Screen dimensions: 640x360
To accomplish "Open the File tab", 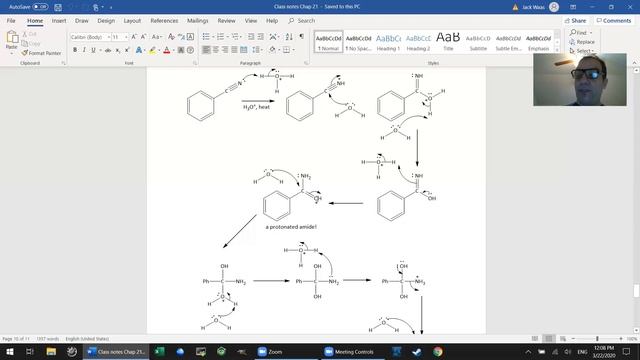I will [x=11, y=20].
